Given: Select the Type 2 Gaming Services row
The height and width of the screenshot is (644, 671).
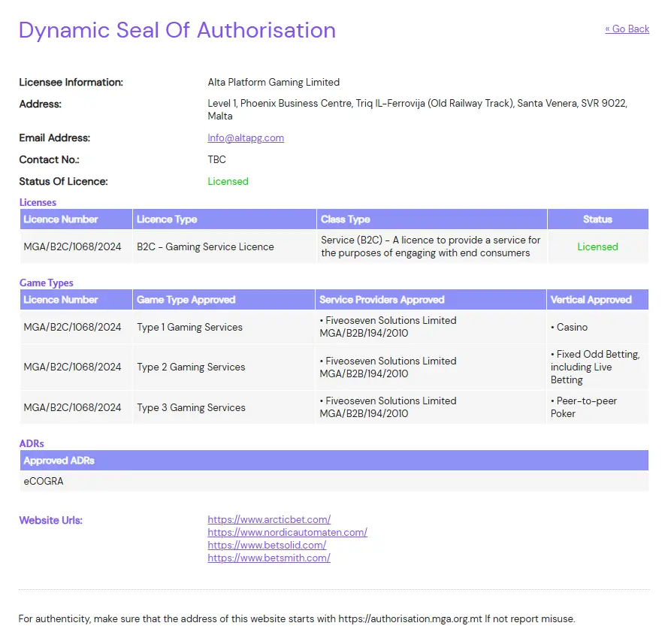Looking at the screenshot, I should coord(191,367).
